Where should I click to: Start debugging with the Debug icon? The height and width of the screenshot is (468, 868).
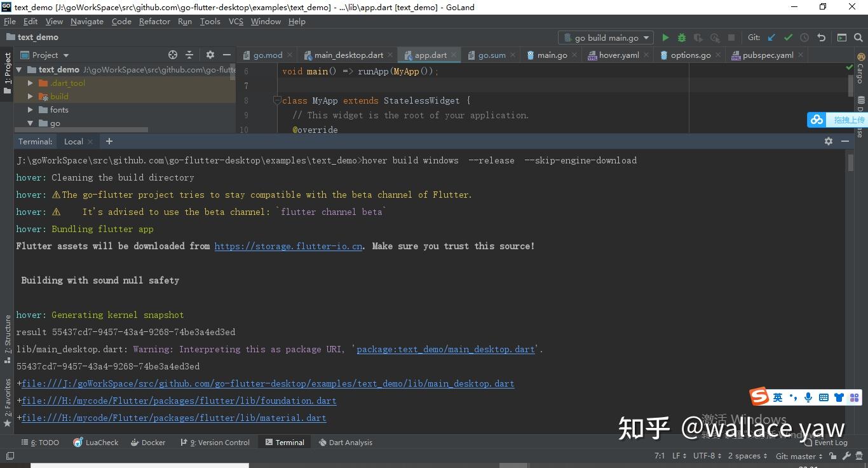coord(681,37)
